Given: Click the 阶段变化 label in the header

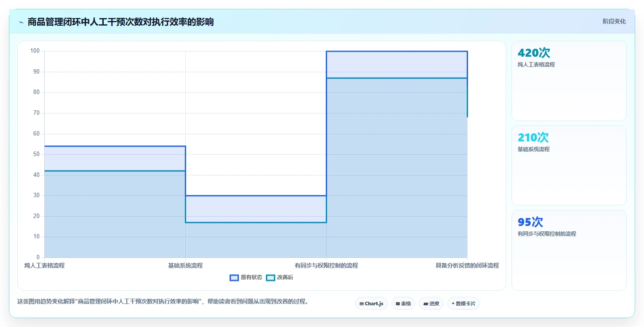Looking at the screenshot, I should coord(614,21).
